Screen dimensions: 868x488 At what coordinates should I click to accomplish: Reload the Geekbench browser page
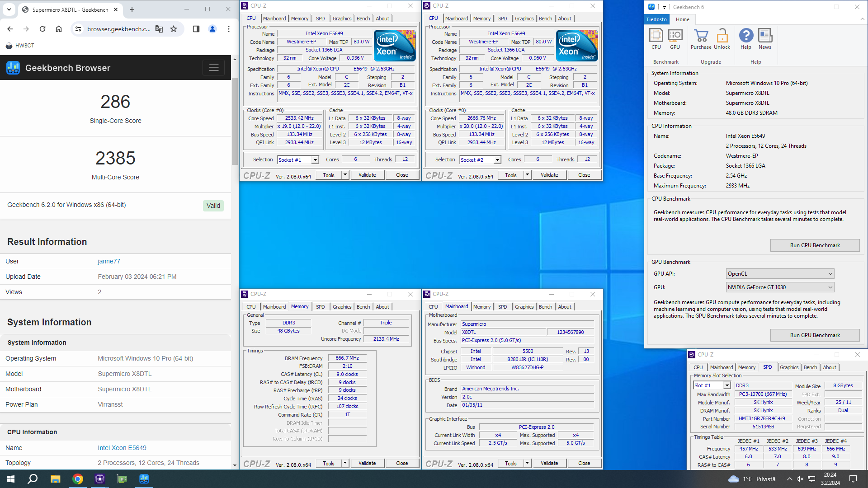pos(42,29)
